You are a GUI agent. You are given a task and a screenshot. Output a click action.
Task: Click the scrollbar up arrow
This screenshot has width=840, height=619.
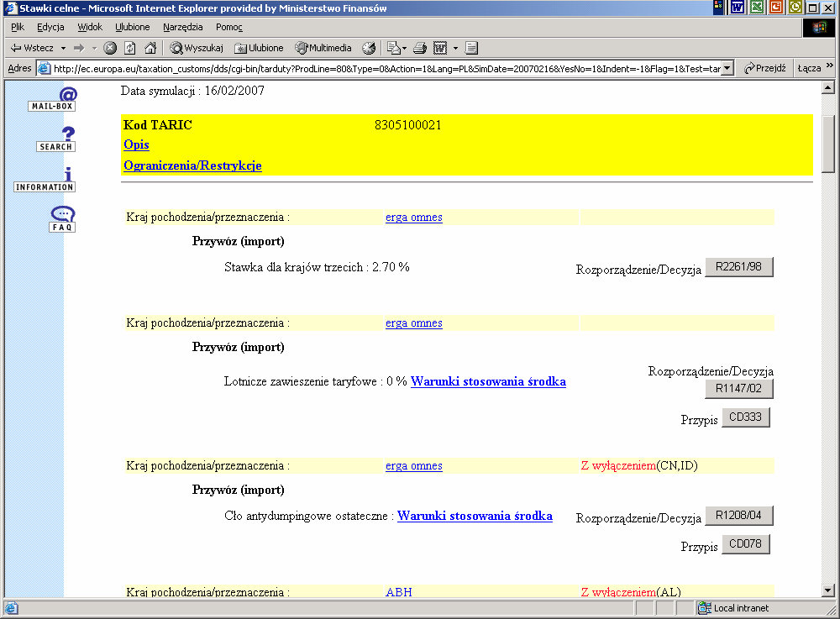point(828,87)
